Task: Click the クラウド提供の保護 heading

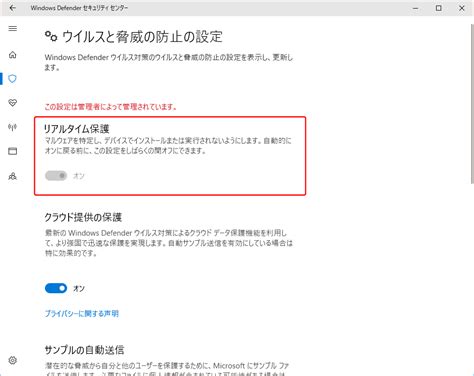Action: coord(83,217)
